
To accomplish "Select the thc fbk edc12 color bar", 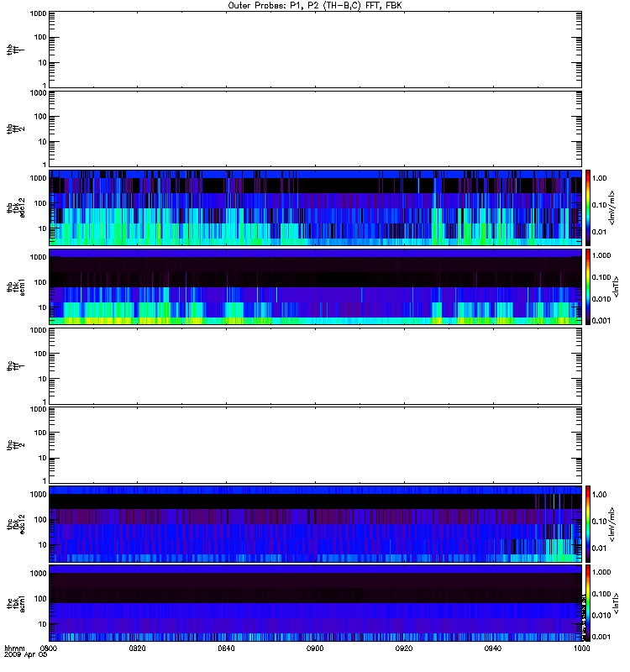I will coord(588,523).
